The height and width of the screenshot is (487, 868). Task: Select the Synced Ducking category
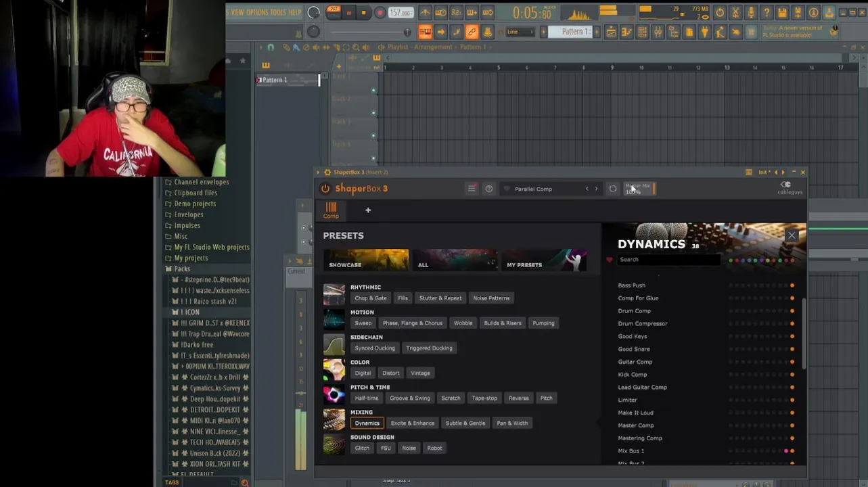tap(375, 348)
